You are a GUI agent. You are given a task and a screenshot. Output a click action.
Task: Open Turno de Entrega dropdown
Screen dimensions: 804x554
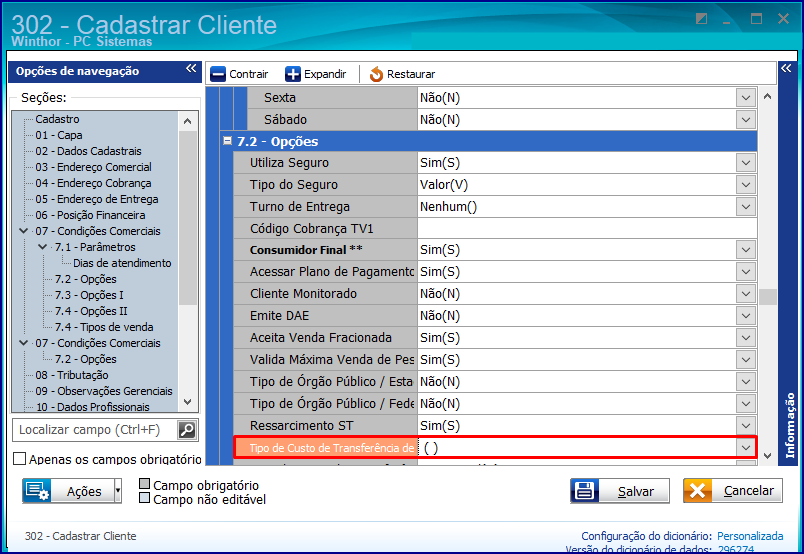[746, 207]
